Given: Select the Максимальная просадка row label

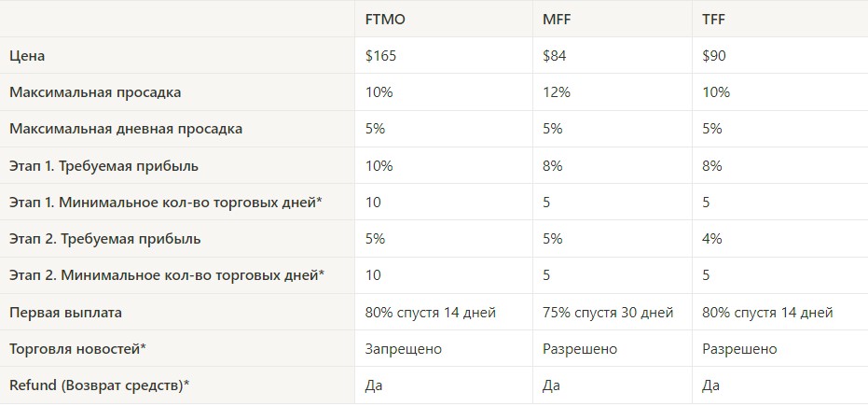Looking at the screenshot, I should 95,92.
